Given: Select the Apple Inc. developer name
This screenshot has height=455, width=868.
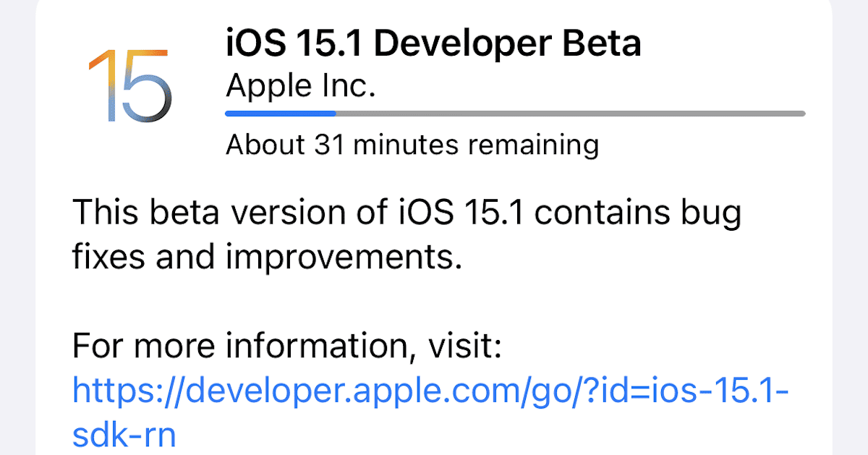Looking at the screenshot, I should (x=301, y=87).
